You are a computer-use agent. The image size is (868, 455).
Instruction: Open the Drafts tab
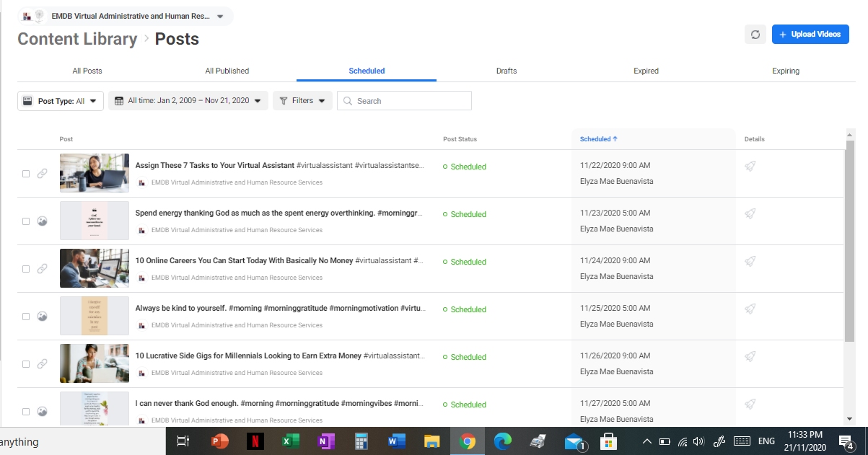point(507,71)
